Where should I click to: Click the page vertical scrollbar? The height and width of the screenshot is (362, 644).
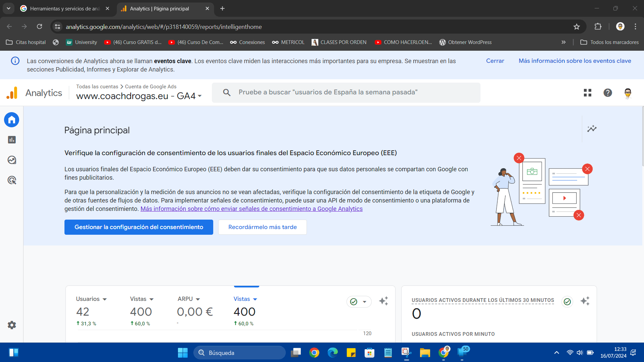[x=642, y=136]
